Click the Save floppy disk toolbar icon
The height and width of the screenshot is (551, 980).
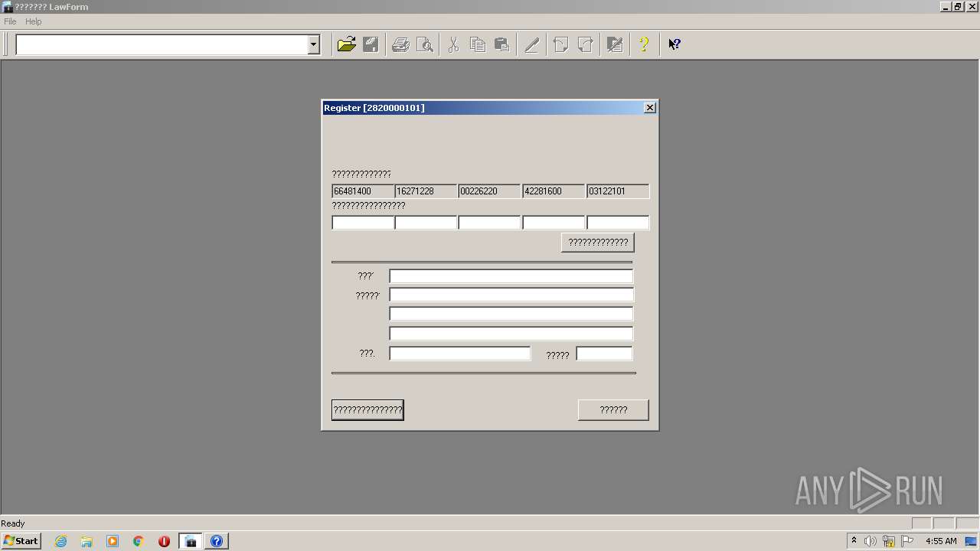tap(371, 44)
